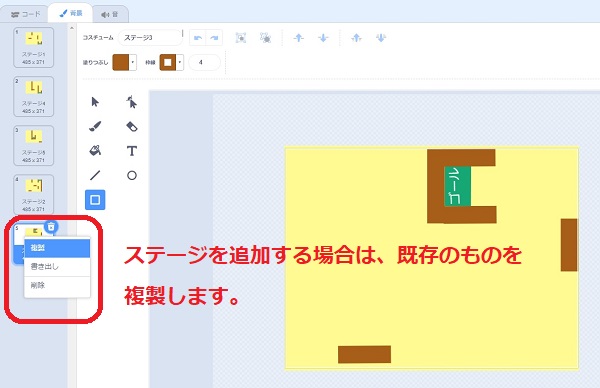This screenshot has height=388, width=600.
Task: Select the Eraser tool
Action: tap(132, 126)
